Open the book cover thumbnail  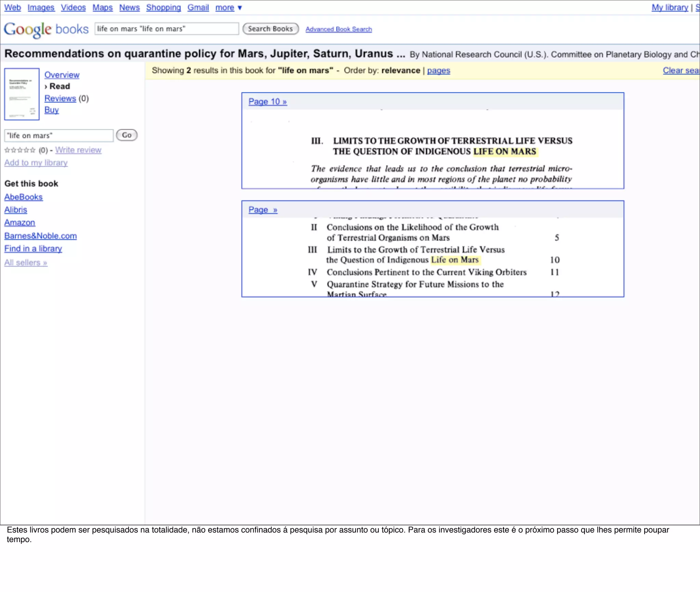[22, 94]
